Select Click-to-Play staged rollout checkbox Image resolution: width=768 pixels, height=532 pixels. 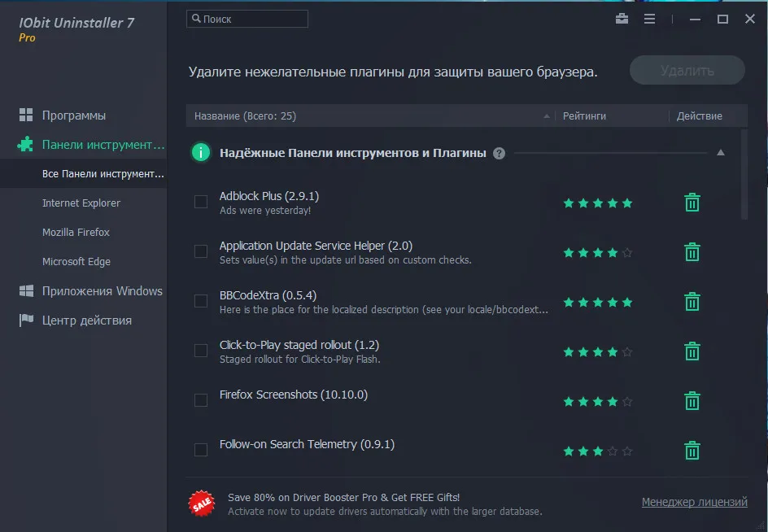[x=201, y=351]
